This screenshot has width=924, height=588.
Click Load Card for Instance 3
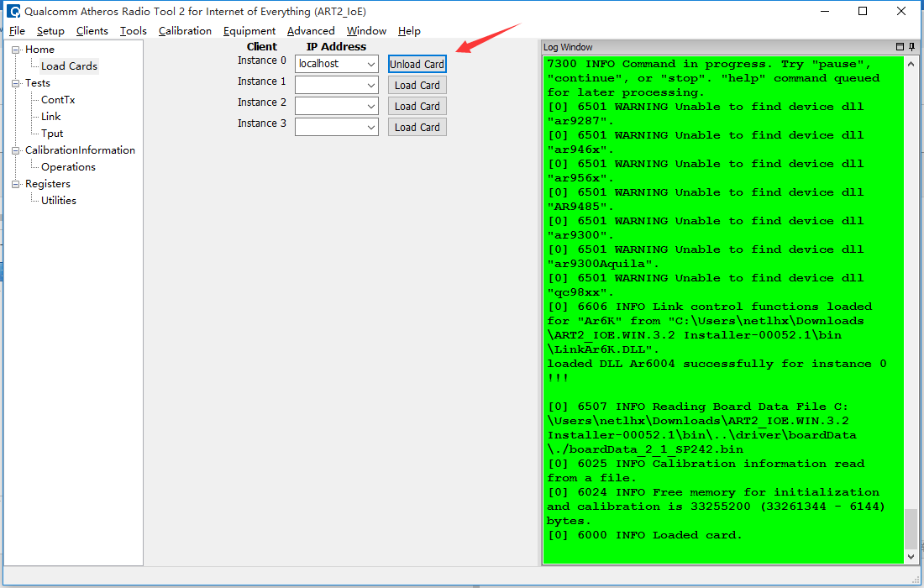click(417, 128)
